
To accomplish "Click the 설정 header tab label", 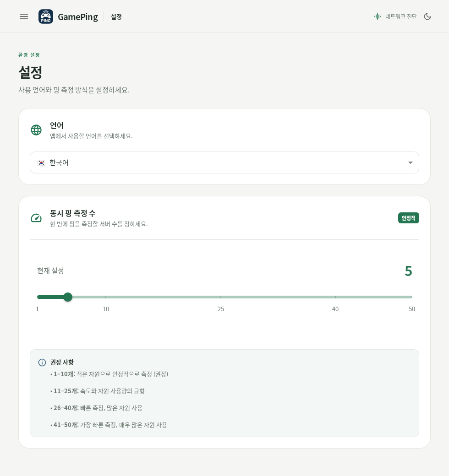I will coord(116,16).
